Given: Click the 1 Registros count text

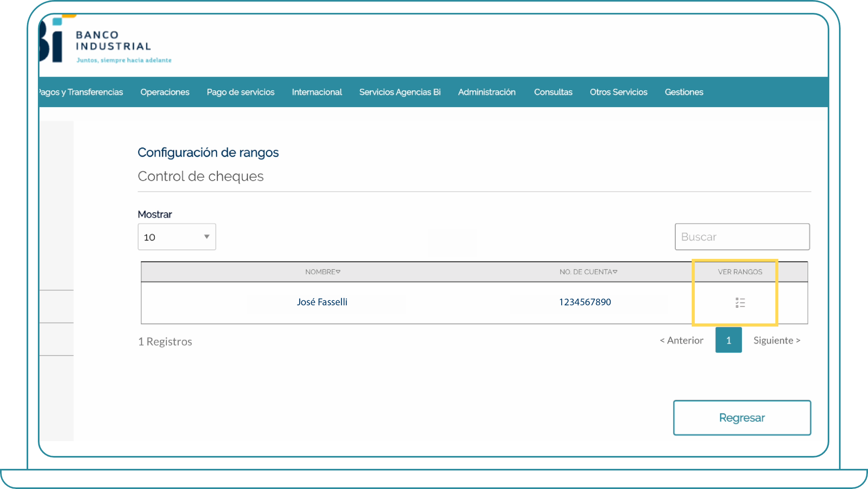Looking at the screenshot, I should tap(165, 342).
